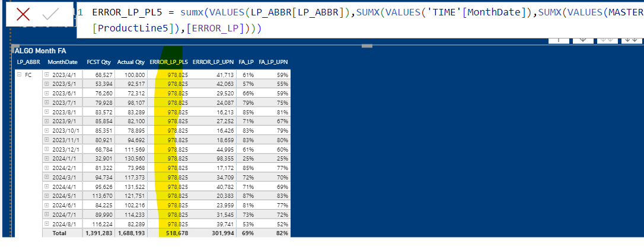Select the ALGO Month FA visual title
The width and height of the screenshot is (644, 247).
tap(40, 52)
